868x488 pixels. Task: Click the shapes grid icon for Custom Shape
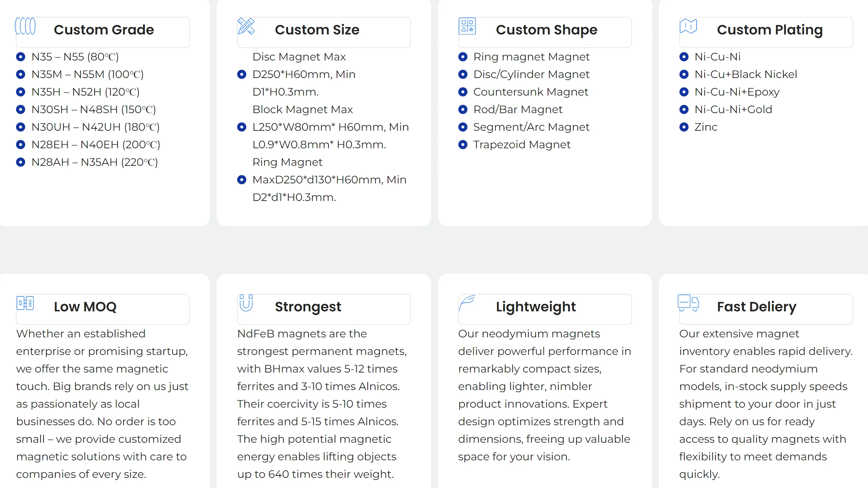coord(467,26)
